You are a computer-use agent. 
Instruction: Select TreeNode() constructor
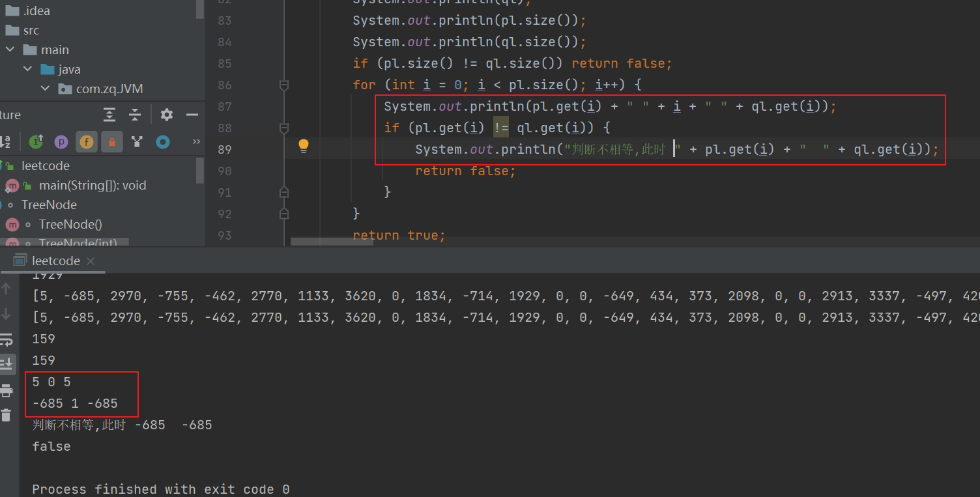70,224
